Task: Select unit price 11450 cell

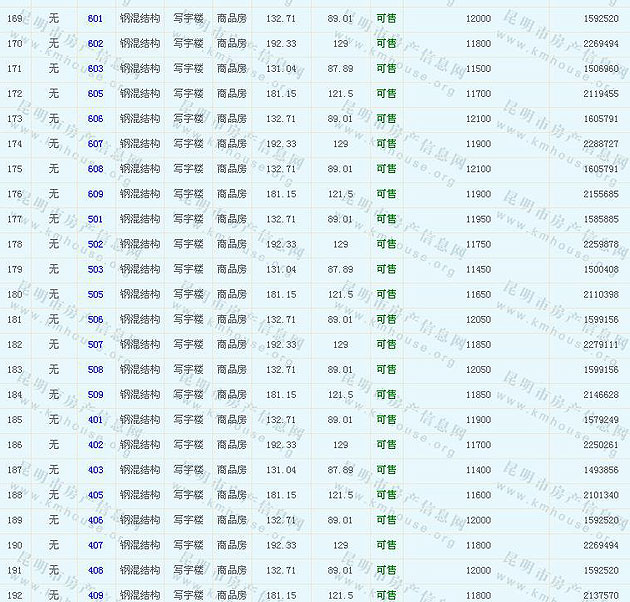Action: [478, 270]
